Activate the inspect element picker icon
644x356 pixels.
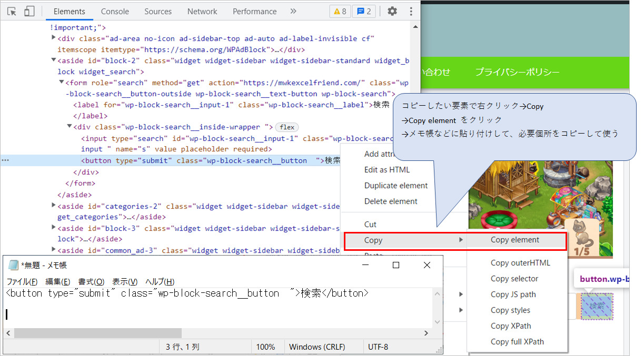[12, 11]
